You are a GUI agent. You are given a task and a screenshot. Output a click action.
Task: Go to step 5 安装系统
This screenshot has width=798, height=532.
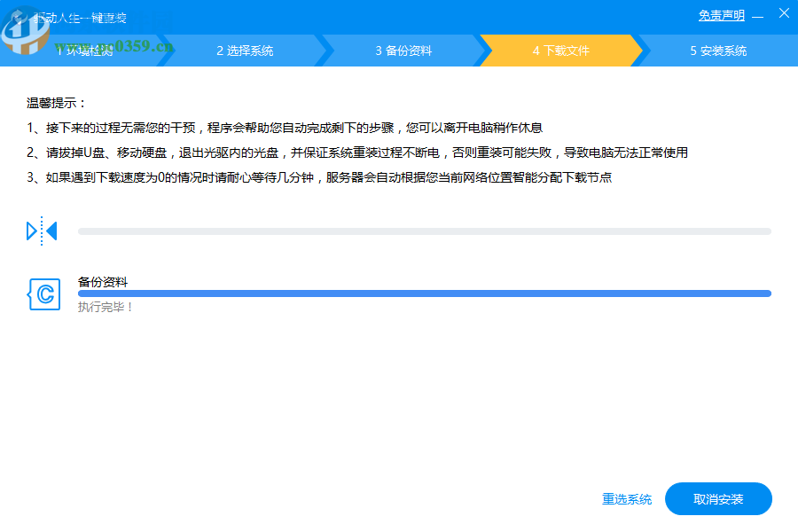point(718,51)
